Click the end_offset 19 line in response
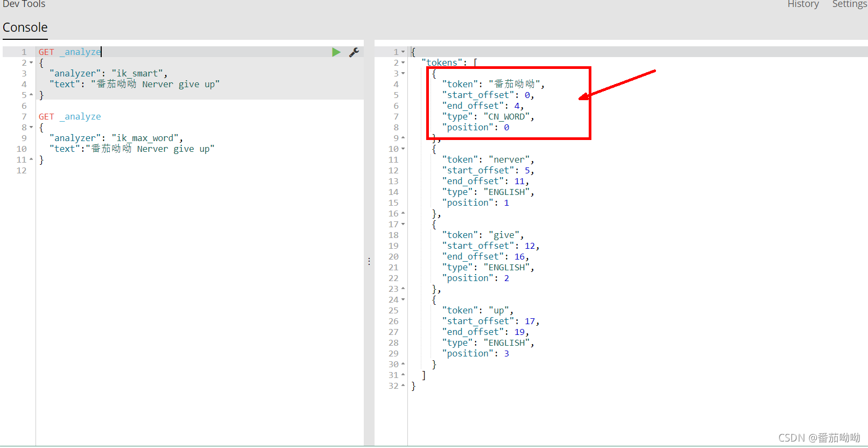Image resolution: width=868 pixels, height=448 pixels. point(485,332)
